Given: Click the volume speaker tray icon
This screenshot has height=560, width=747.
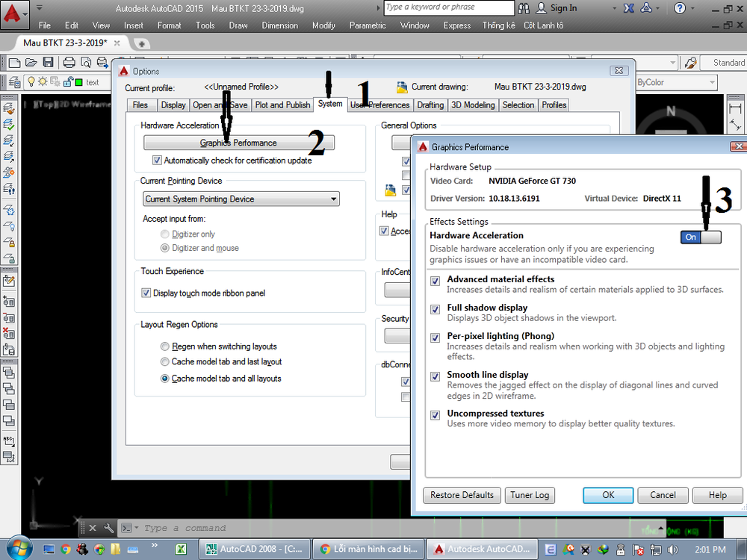Looking at the screenshot, I should (673, 550).
